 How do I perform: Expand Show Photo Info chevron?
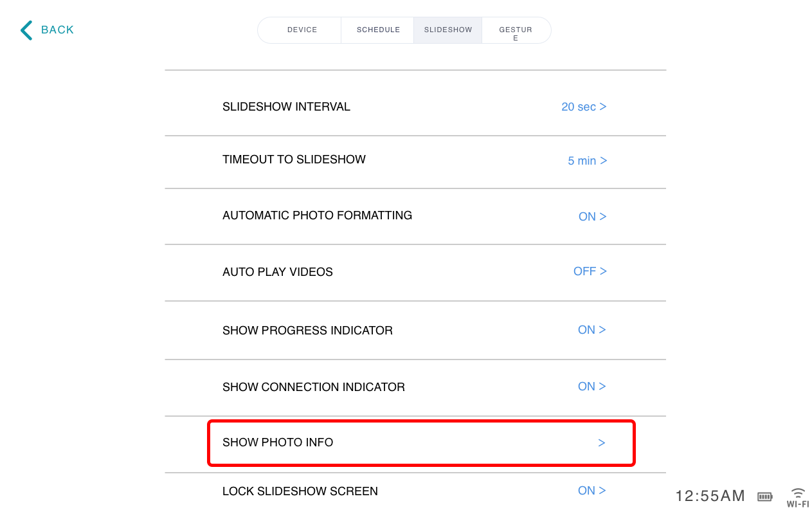coord(602,443)
